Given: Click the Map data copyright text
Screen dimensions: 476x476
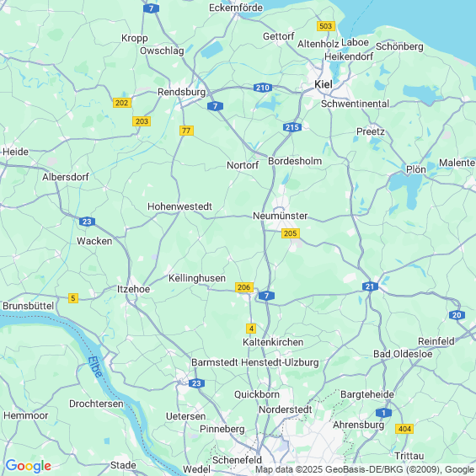Looking at the screenshot, I should click(x=365, y=469).
